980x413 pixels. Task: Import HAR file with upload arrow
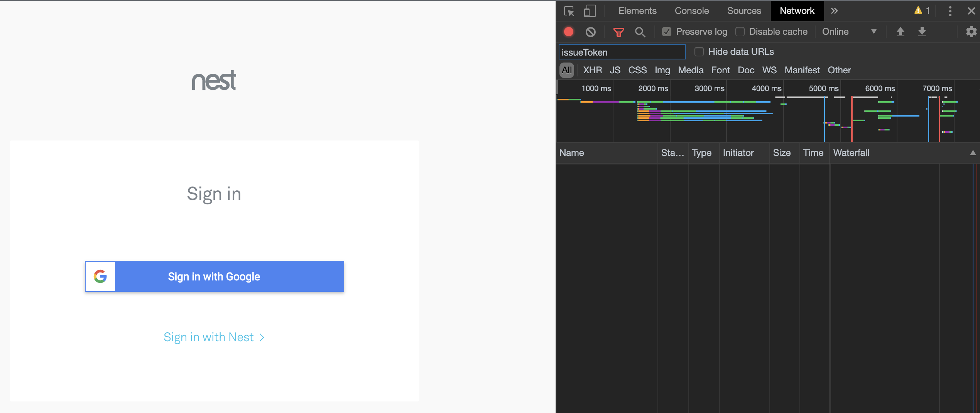(x=900, y=32)
